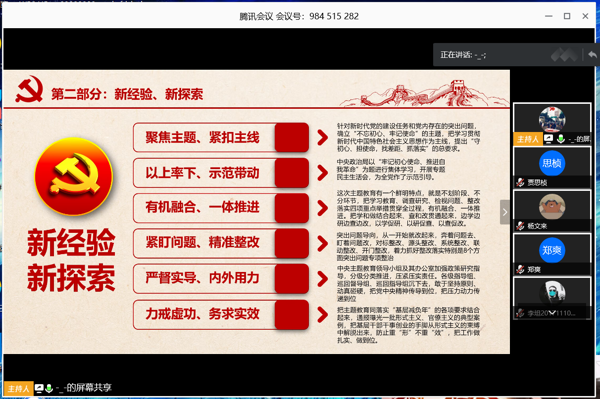The width and height of the screenshot is (600, 399).
Task: Click the reply arrow in the speaking bar
Action: point(592,55)
